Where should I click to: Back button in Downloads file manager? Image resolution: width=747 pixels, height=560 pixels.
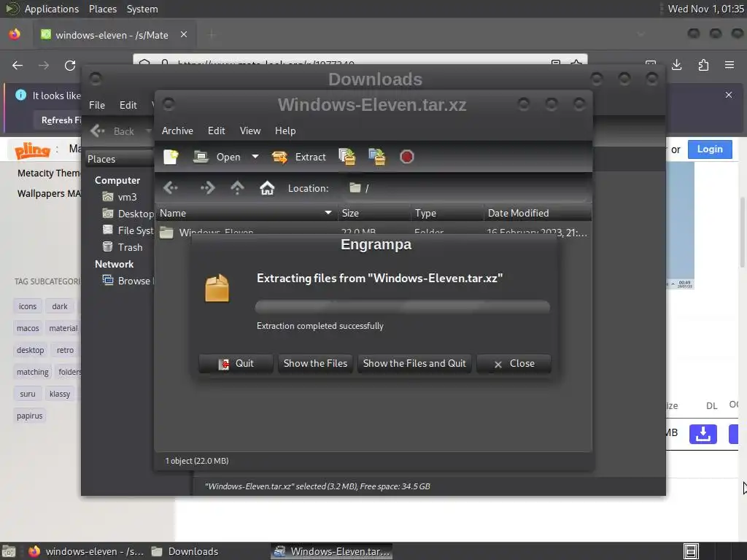point(113,131)
